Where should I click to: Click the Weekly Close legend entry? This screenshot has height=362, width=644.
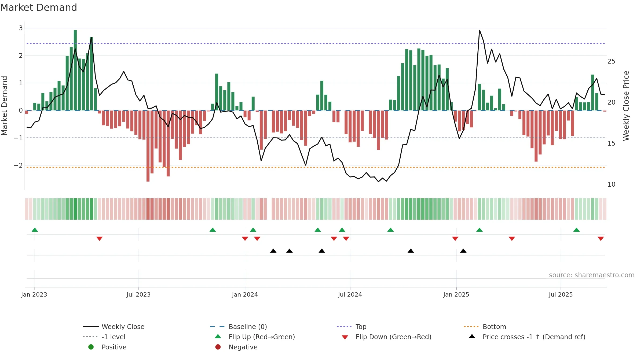(114, 327)
